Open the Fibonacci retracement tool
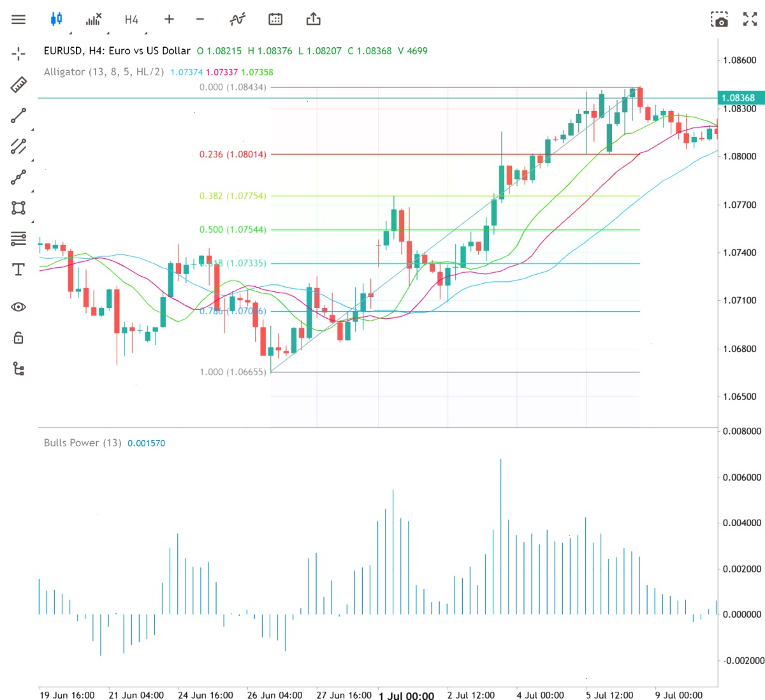Viewport: 765px width, 700px height. [x=18, y=238]
